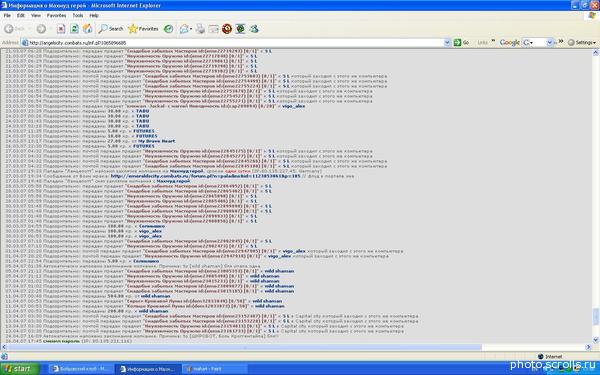The width and height of the screenshot is (600, 375).
Task: Open the Home page icon
Action: pyautogui.click(x=88, y=29)
